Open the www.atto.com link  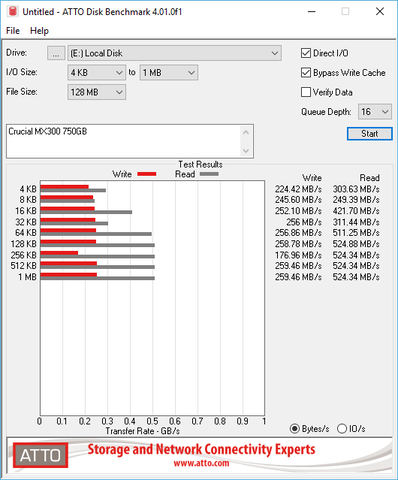[x=201, y=463]
